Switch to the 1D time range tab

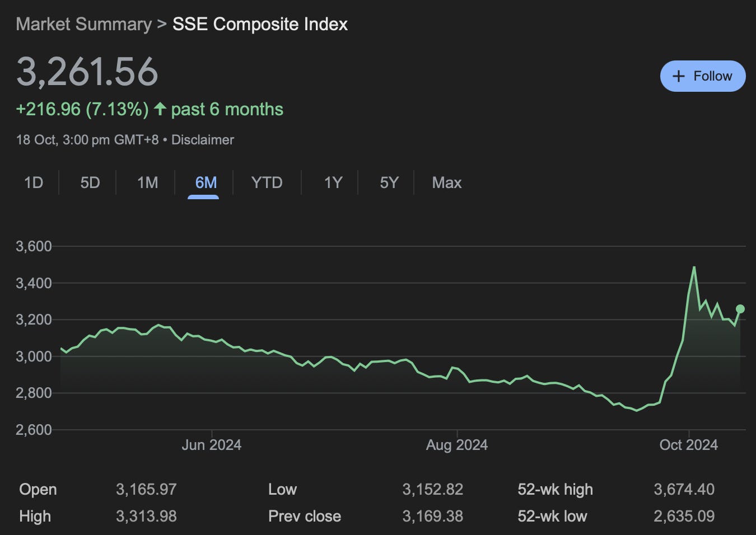(34, 183)
